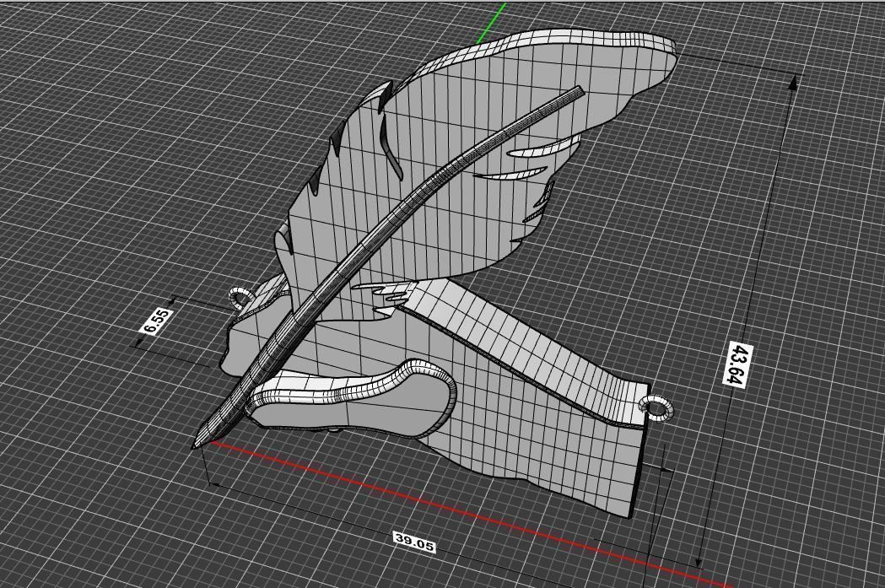Select the 6.55 dimension label
This screenshot has height=588, width=885.
click(156, 321)
